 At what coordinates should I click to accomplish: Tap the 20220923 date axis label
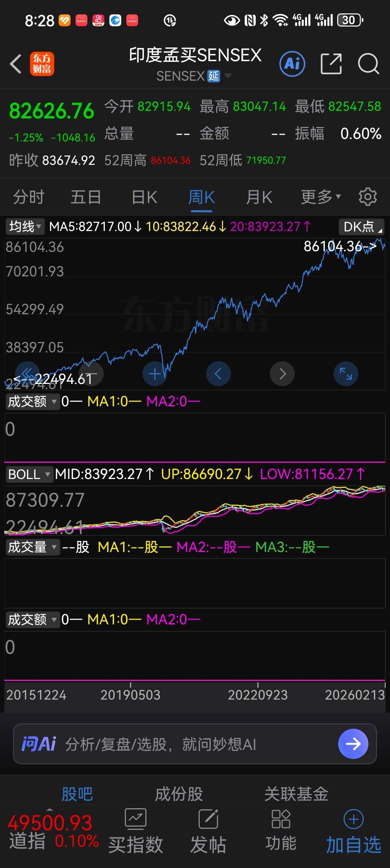258,695
